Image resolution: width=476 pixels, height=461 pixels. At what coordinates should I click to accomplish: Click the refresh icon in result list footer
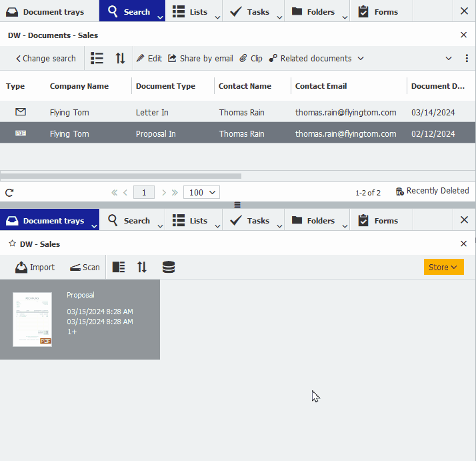point(9,192)
